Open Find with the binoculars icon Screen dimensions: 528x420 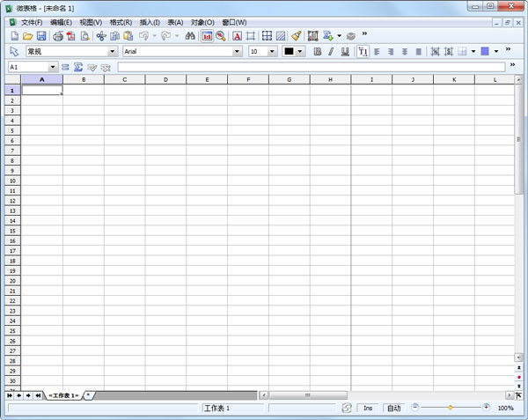[189, 36]
